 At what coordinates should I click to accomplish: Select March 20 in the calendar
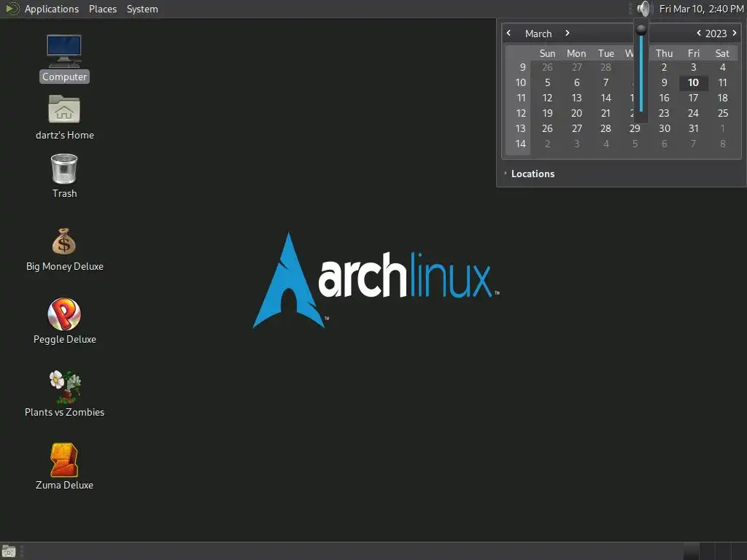(x=576, y=113)
